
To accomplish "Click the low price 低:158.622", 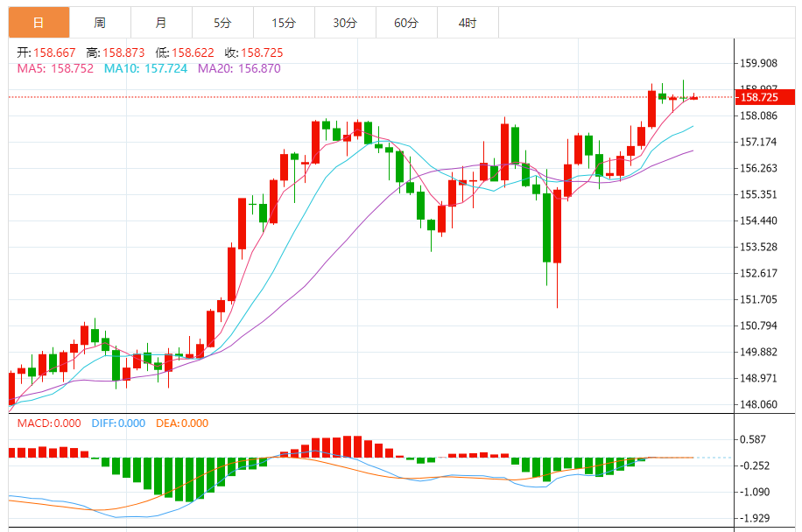I will pos(185,52).
